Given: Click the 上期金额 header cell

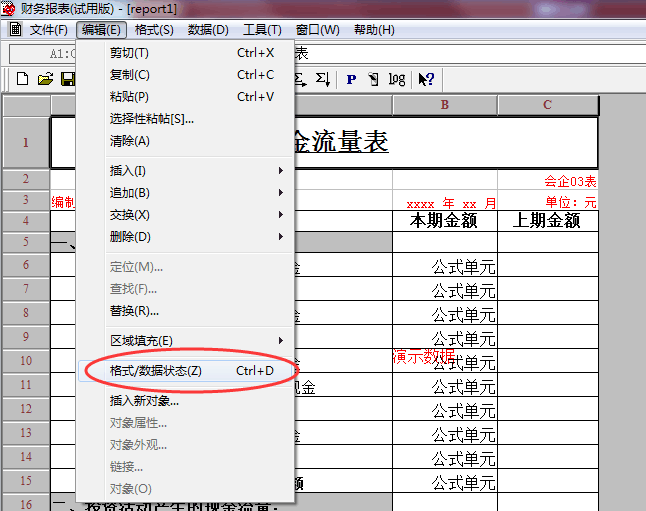Looking at the screenshot, I should coord(548,221).
